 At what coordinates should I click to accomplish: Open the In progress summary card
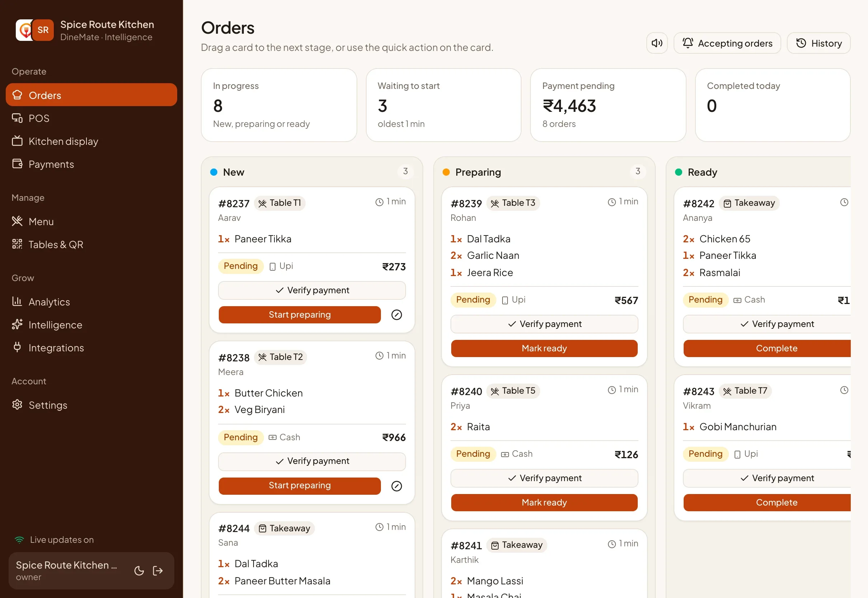pos(279,105)
